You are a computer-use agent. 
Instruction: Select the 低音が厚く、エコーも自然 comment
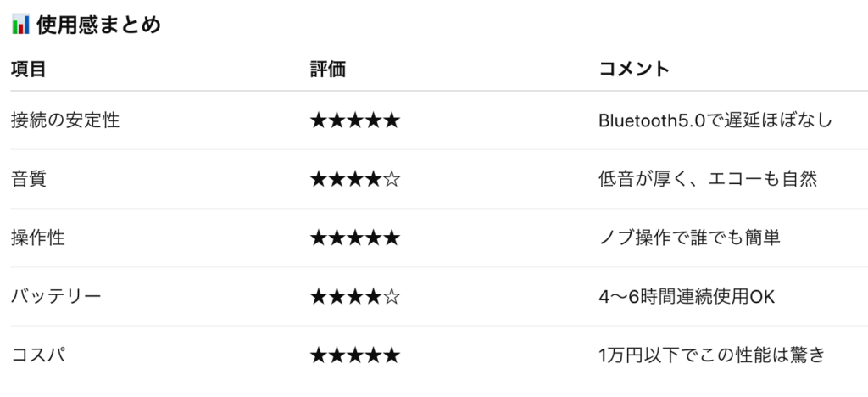706,179
